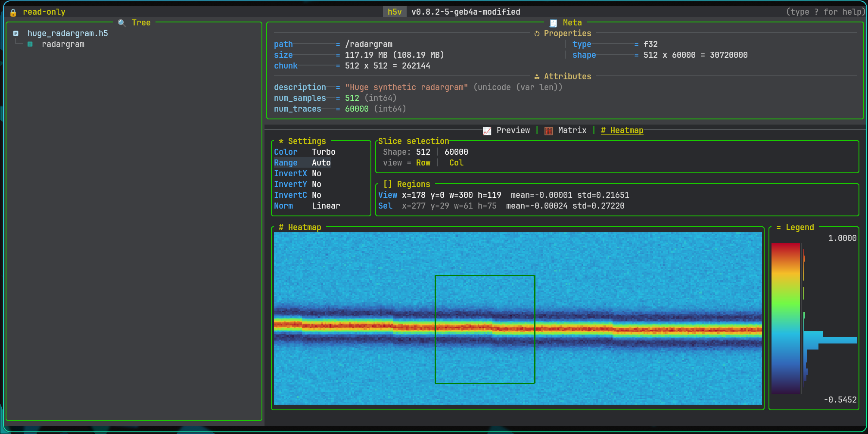Click the Shape value 512
Screen dimensions: 868x434
tap(423, 152)
